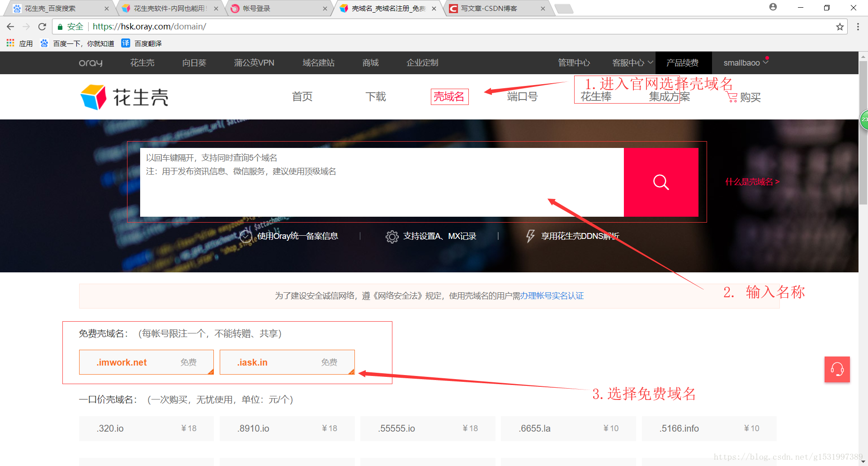Screen dimensions: 868x466
Task: Open 域名建站 in the top navigation
Action: [319, 63]
